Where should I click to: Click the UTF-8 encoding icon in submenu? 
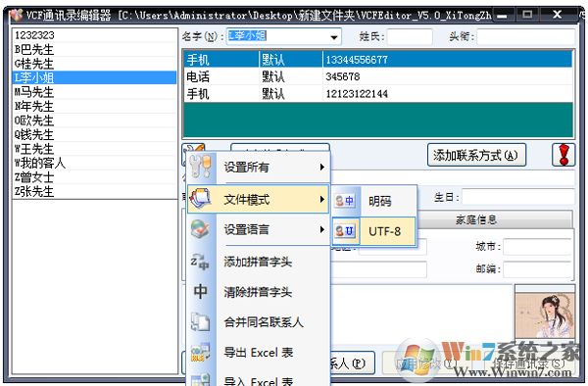point(345,231)
